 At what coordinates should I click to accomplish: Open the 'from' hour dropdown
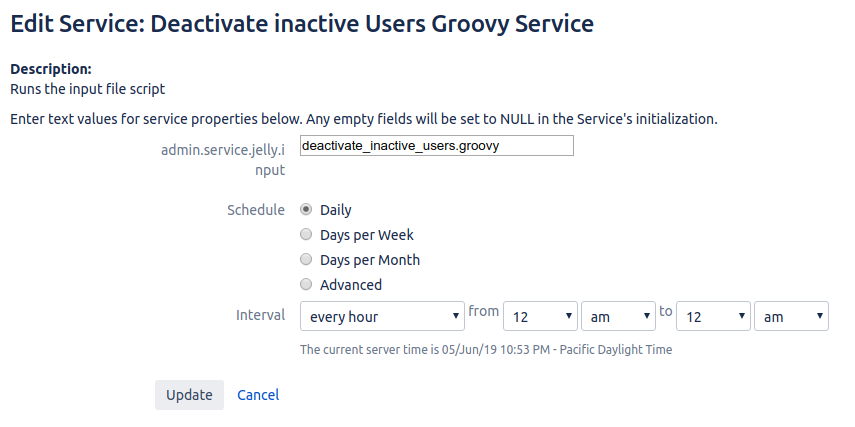(540, 317)
